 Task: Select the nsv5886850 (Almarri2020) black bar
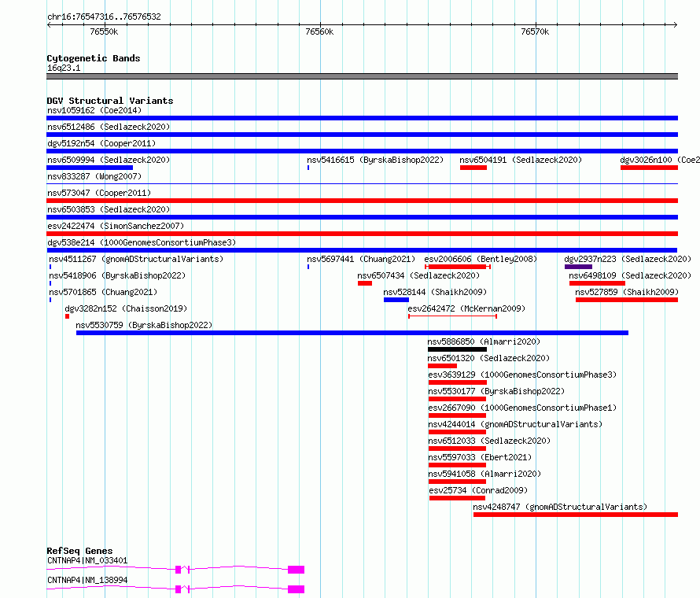(x=457, y=349)
